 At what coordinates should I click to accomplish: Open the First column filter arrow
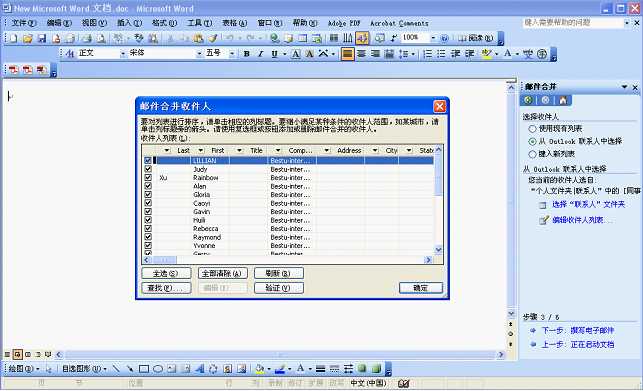pos(201,151)
